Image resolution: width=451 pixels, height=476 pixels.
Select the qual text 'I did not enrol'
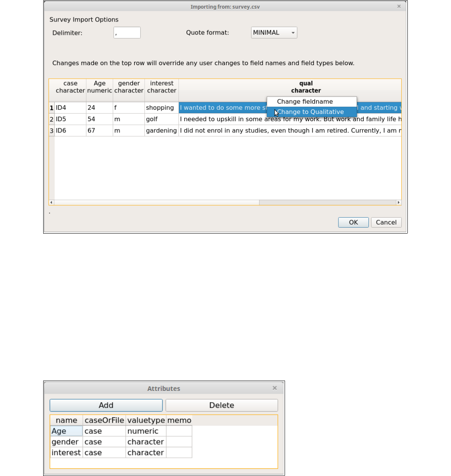[x=290, y=131]
